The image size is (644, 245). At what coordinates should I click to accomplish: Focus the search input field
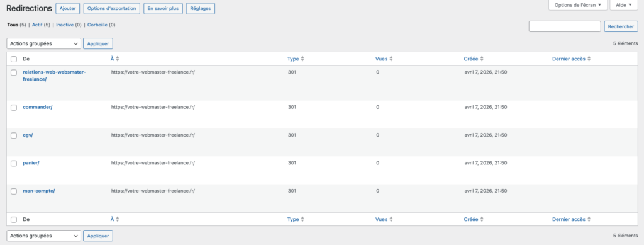[565, 26]
